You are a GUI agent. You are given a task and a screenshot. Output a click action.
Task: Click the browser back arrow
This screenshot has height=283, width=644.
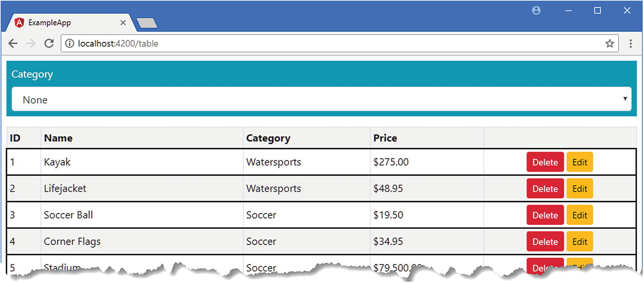(13, 44)
